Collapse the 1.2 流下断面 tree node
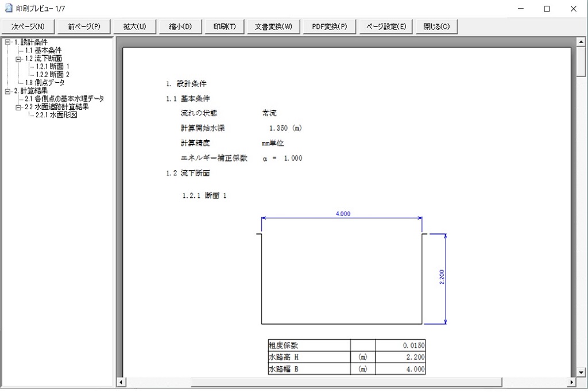The width and height of the screenshot is (588, 392). coord(18,59)
